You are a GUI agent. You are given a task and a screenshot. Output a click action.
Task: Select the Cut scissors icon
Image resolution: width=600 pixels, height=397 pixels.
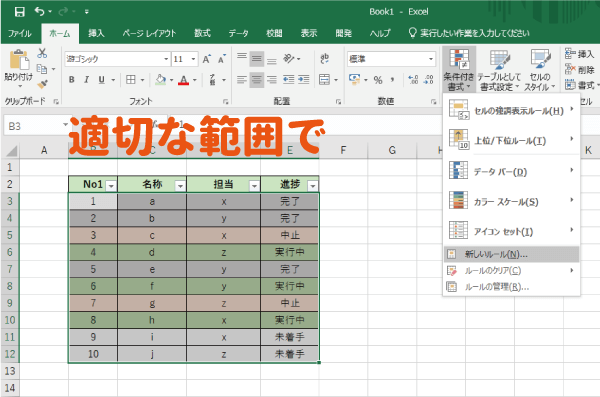point(42,53)
